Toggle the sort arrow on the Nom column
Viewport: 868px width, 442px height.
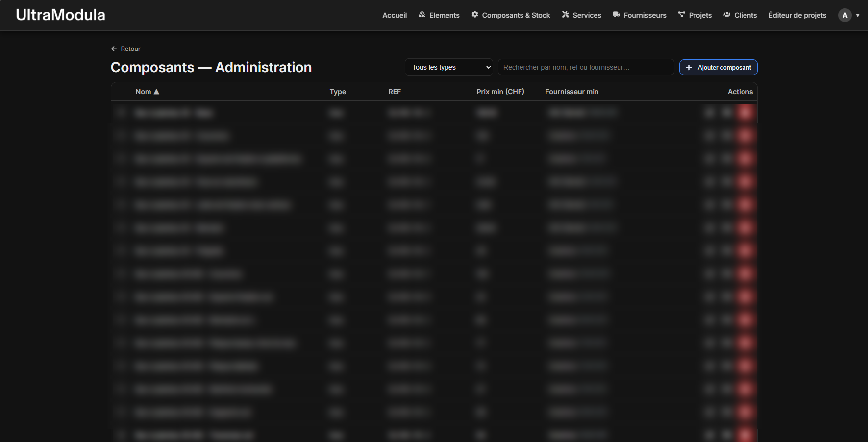156,92
